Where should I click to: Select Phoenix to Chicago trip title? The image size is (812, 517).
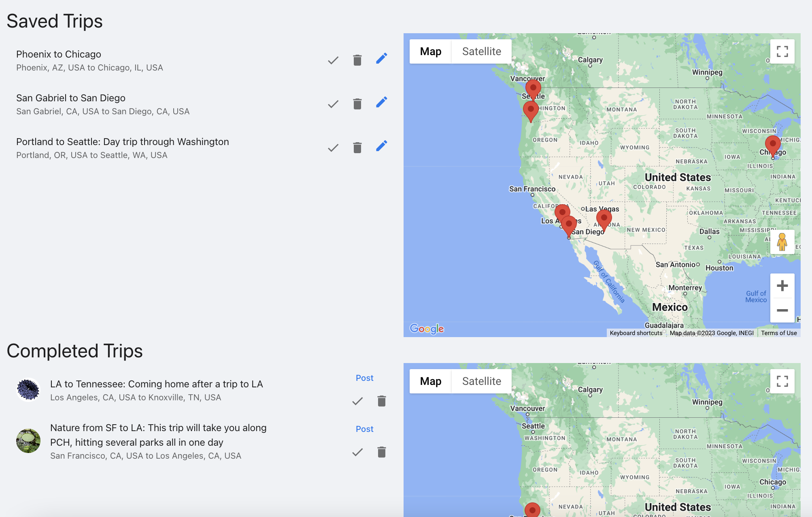[59, 54]
